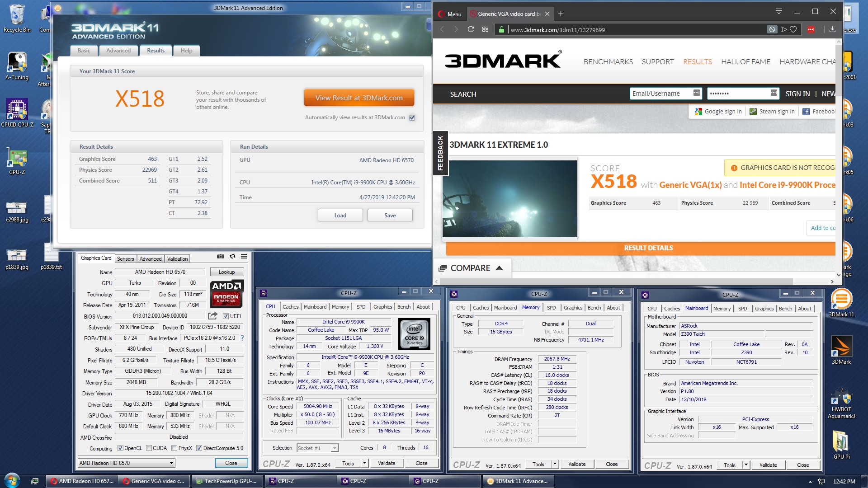Image resolution: width=868 pixels, height=488 pixels.
Task: Open the Email/Username autofill icon
Action: [x=696, y=93]
